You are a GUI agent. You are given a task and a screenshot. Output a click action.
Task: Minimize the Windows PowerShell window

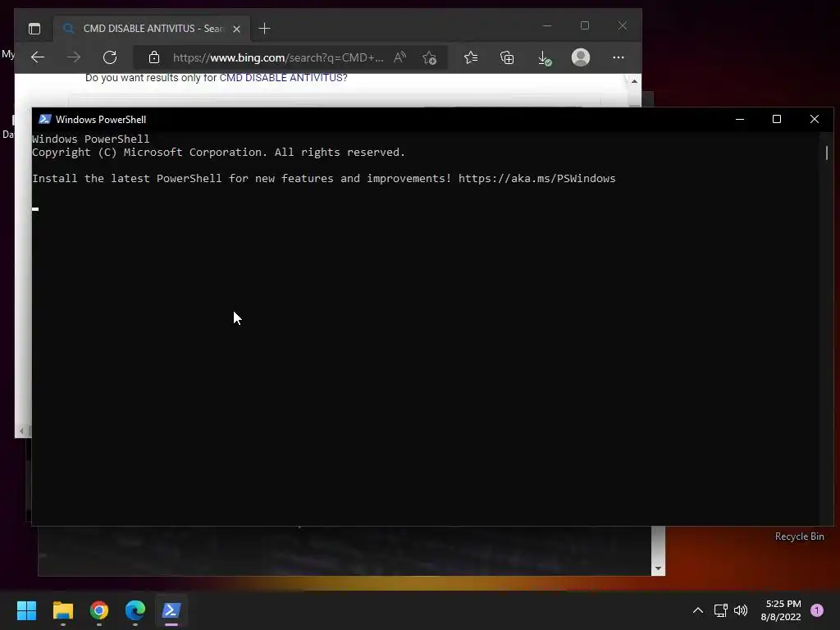[x=740, y=119]
